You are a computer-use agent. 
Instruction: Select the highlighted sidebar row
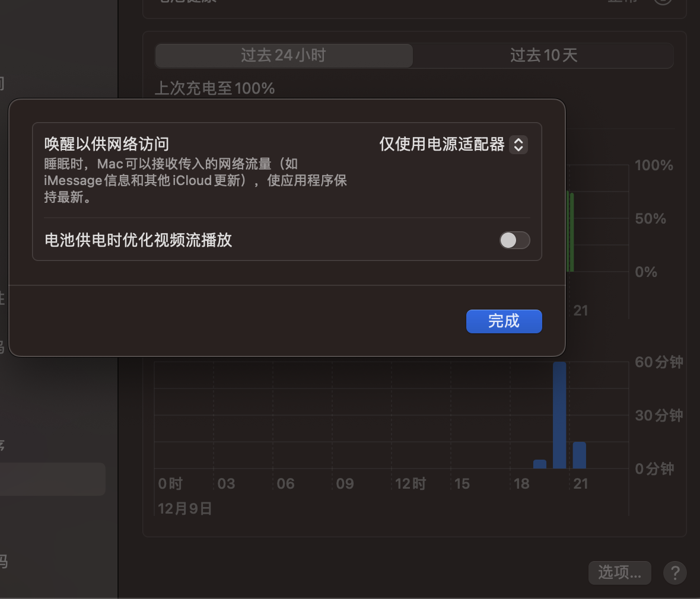pyautogui.click(x=52, y=479)
